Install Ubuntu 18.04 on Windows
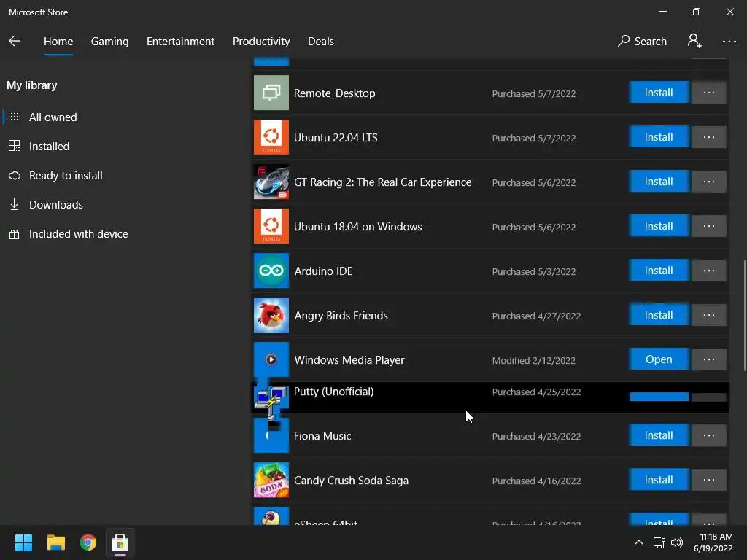The height and width of the screenshot is (560, 747). [x=659, y=226]
